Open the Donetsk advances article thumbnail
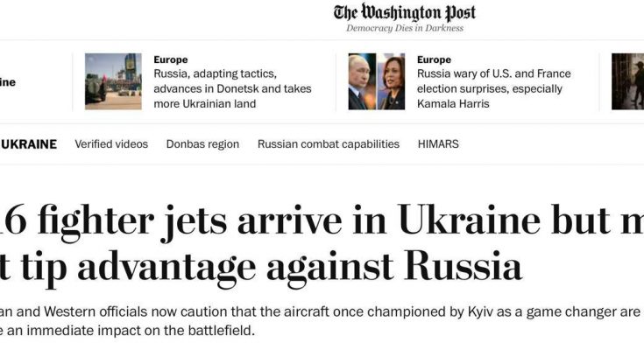The image size is (644, 350). click(x=113, y=81)
